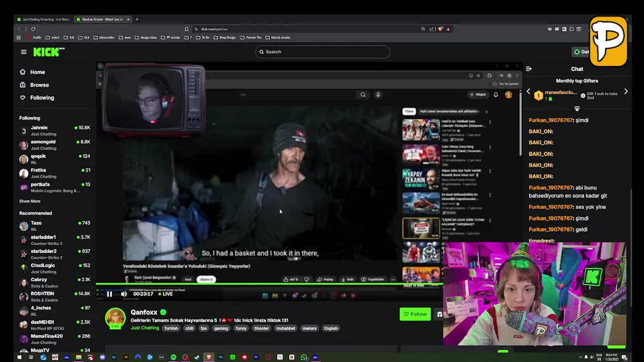The image size is (644, 362).
Task: Open the Netflix bookmark
Action: [x=35, y=37]
